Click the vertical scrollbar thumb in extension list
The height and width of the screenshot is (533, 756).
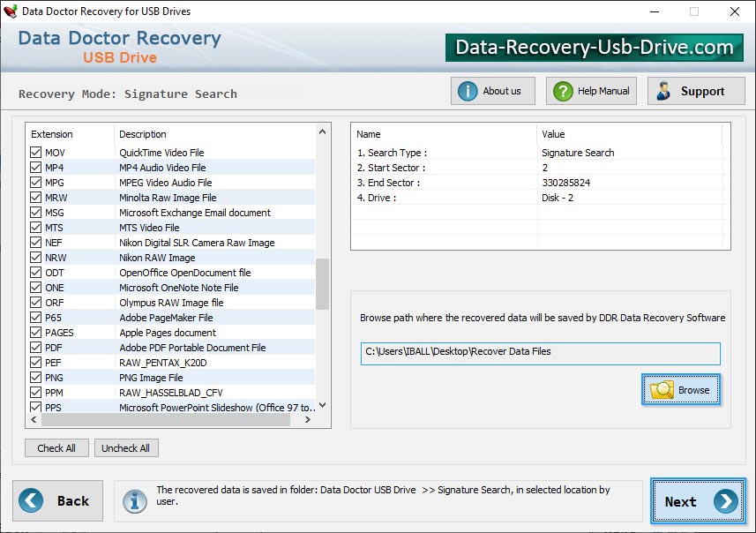323,283
